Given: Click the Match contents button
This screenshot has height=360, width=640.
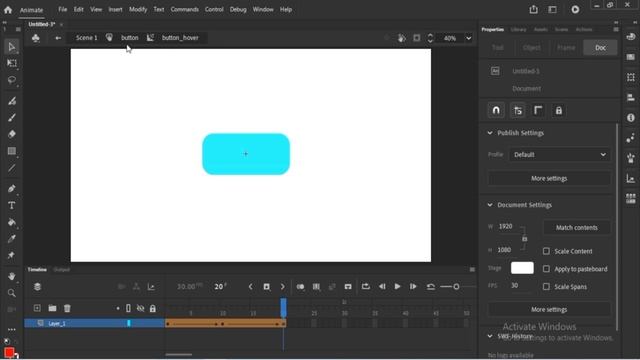Looking at the screenshot, I should click(576, 227).
